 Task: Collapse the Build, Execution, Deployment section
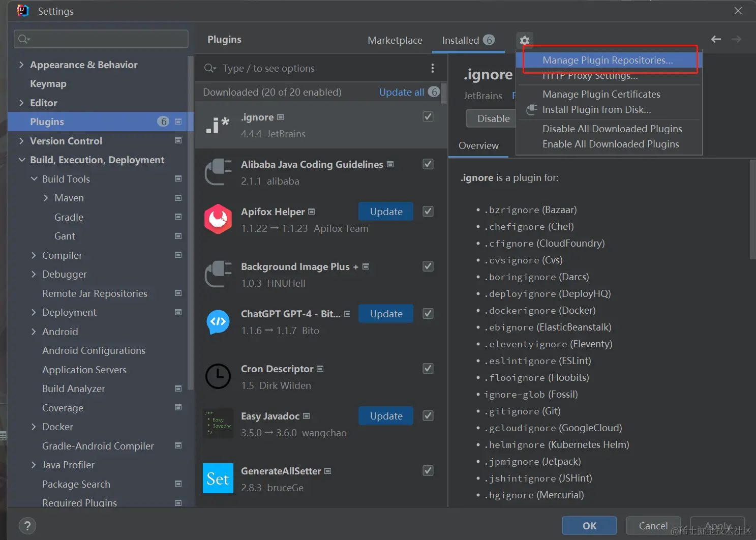point(22,160)
